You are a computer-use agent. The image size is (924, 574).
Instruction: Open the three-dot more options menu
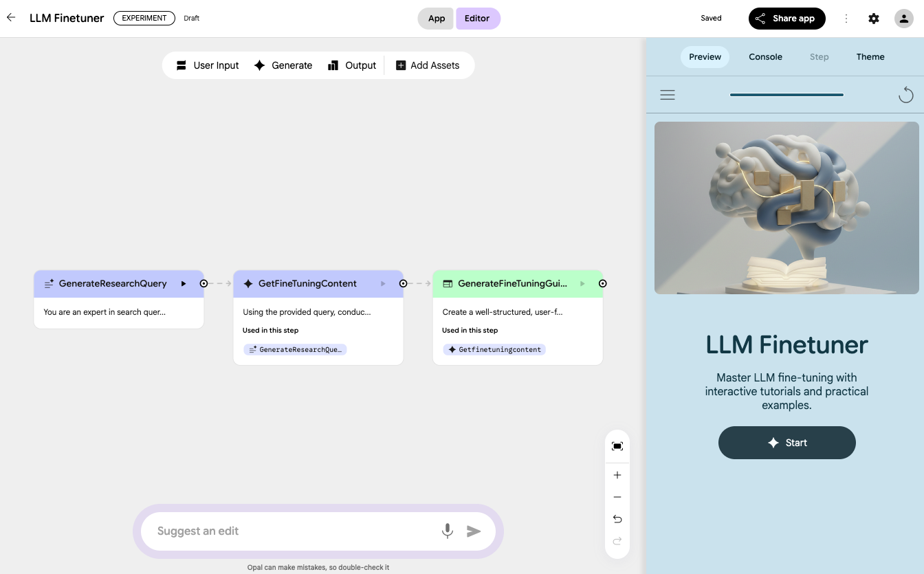click(x=846, y=19)
